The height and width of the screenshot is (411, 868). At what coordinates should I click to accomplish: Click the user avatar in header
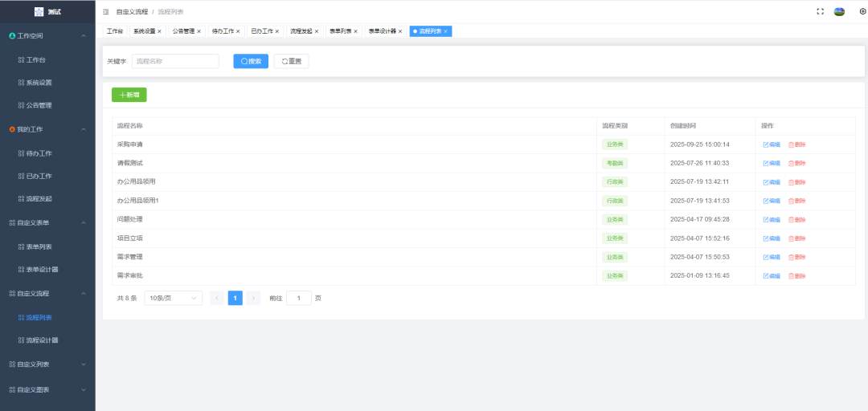click(839, 12)
